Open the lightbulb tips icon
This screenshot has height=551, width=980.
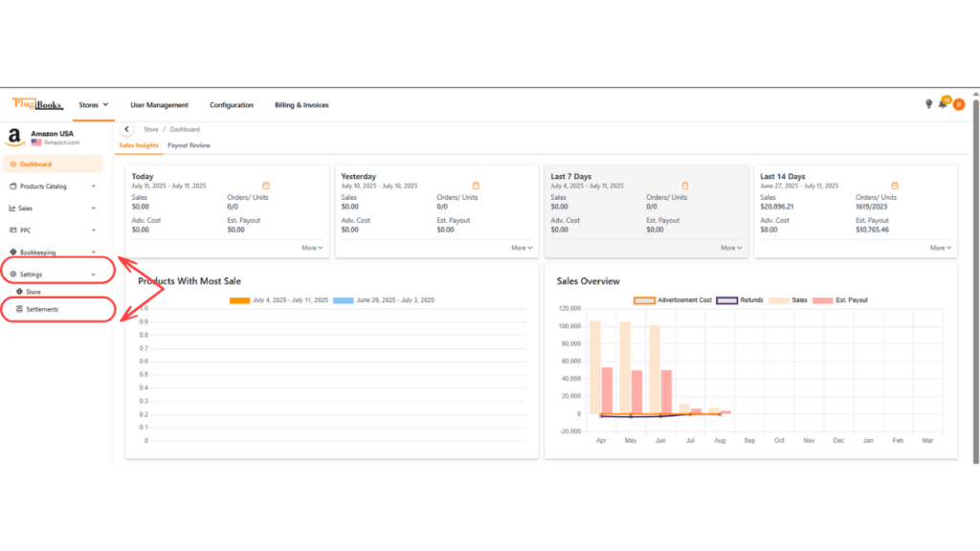click(x=928, y=104)
